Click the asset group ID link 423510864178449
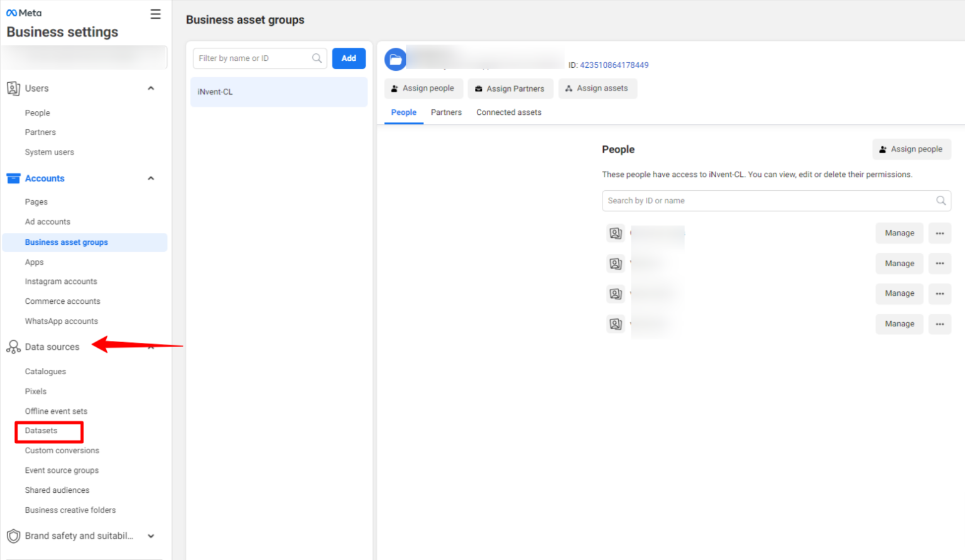 click(x=614, y=65)
